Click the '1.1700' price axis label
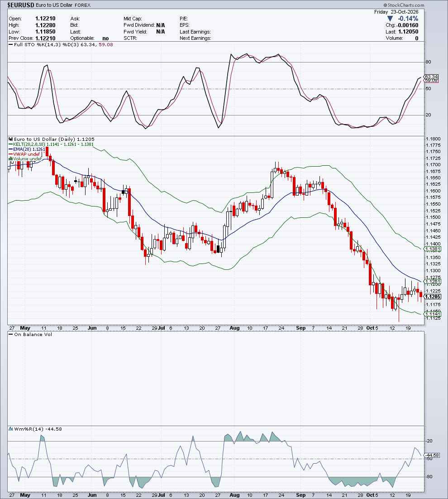The width and height of the screenshot is (448, 499). coord(433,165)
